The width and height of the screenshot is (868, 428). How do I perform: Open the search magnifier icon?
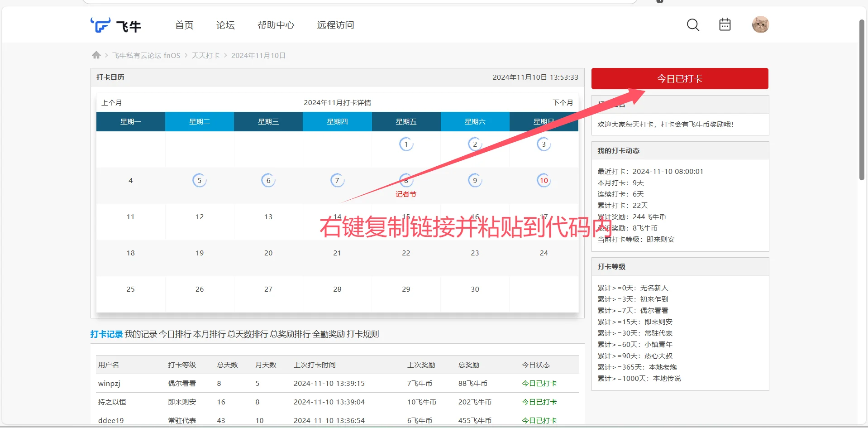(x=693, y=25)
